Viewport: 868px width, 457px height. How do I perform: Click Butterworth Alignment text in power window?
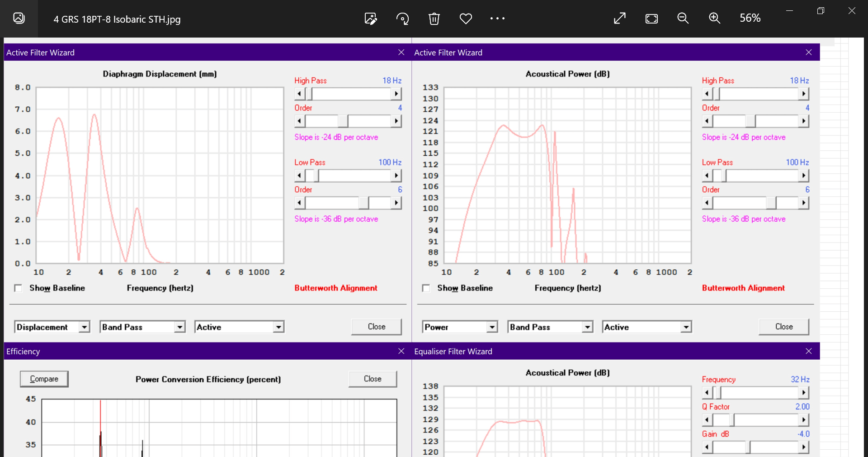[x=743, y=288]
